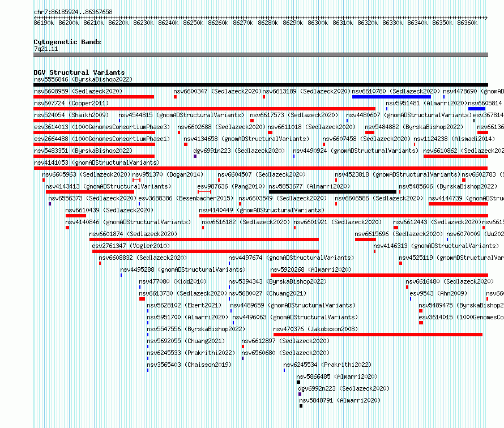
Task: Select the nsv607724 (Cooper2011) variant label
Action: pyautogui.click(x=71, y=103)
